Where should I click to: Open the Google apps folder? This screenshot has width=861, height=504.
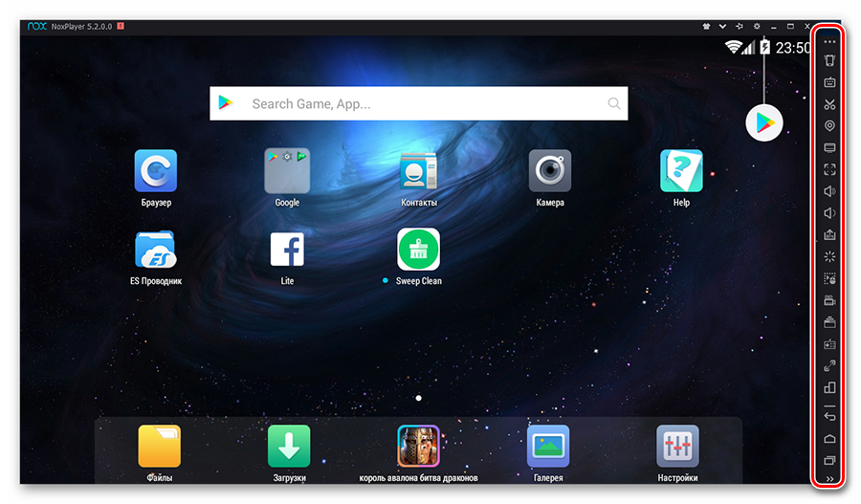287,171
